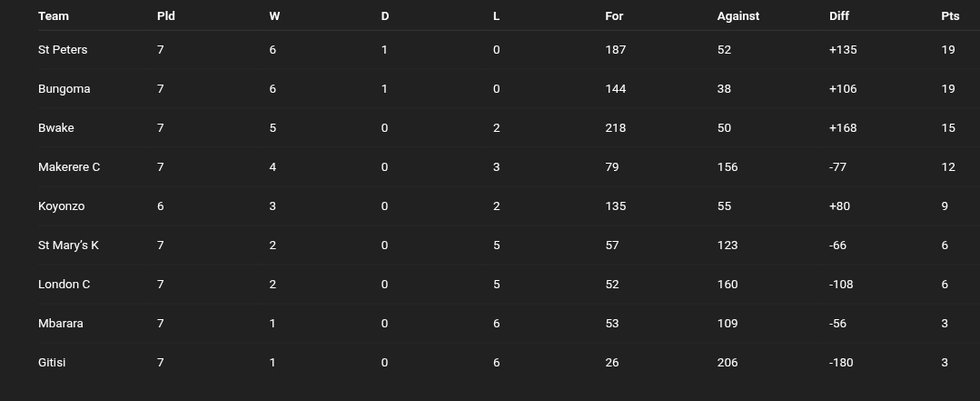Click the Pts column header
This screenshot has height=401, width=980.
point(950,16)
